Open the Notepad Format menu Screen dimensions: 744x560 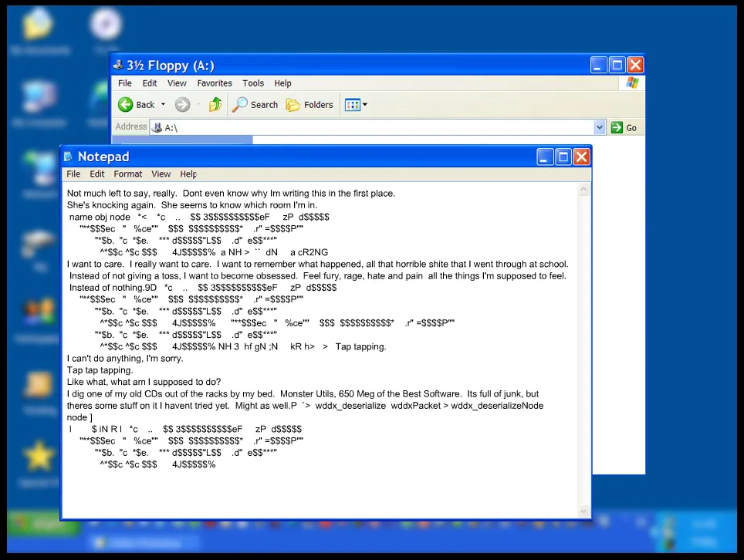pos(128,174)
